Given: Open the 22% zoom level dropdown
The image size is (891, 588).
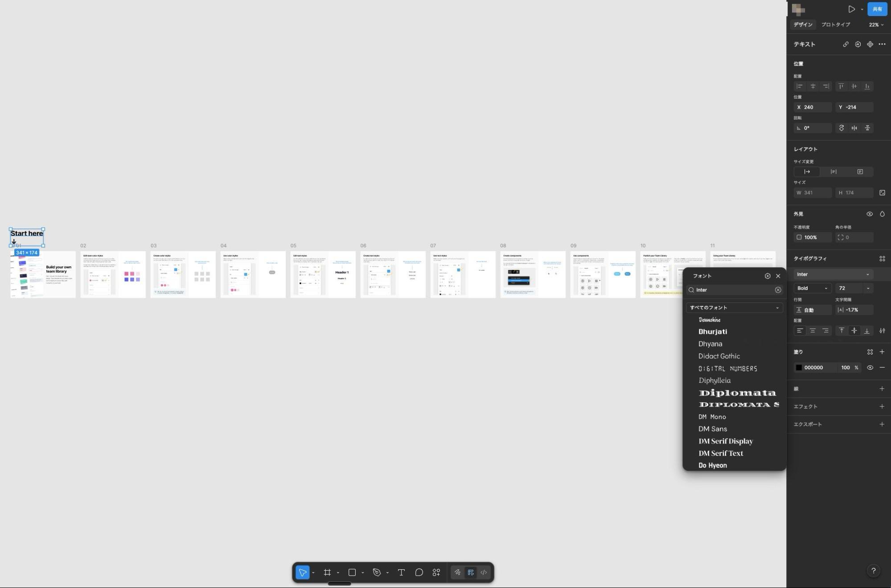Looking at the screenshot, I should (876, 25).
